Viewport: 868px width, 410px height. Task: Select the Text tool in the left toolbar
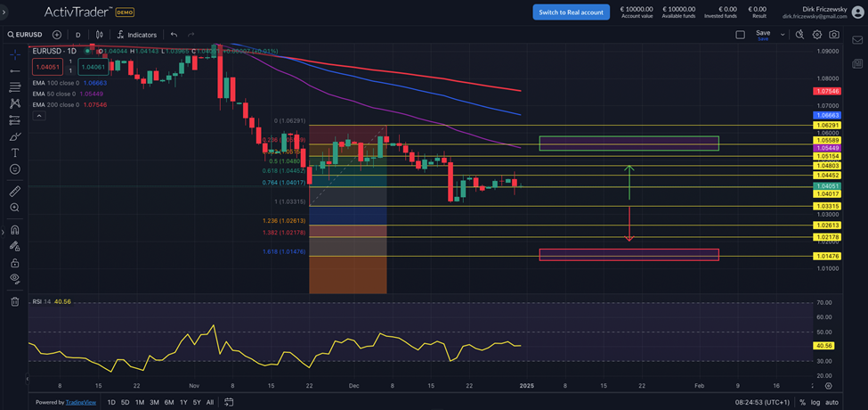click(15, 152)
